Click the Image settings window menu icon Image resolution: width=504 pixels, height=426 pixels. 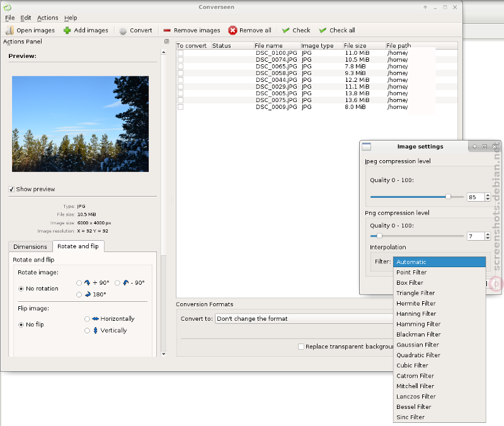367,147
